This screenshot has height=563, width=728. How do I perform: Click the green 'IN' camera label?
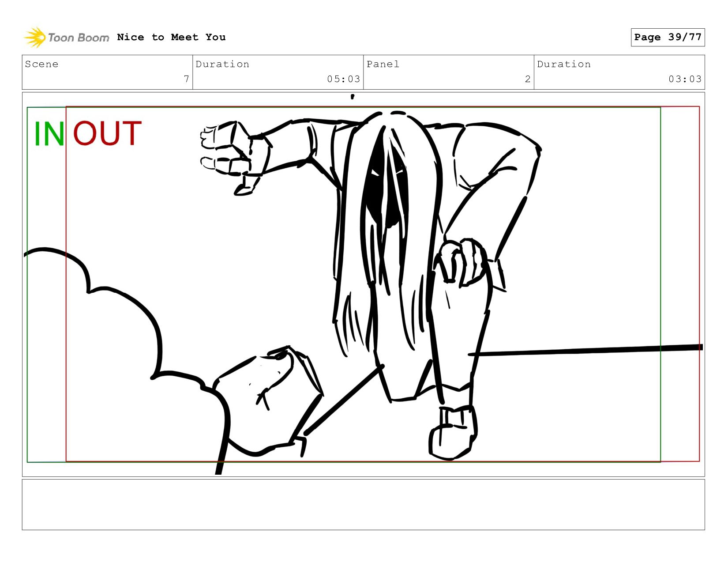(x=49, y=134)
